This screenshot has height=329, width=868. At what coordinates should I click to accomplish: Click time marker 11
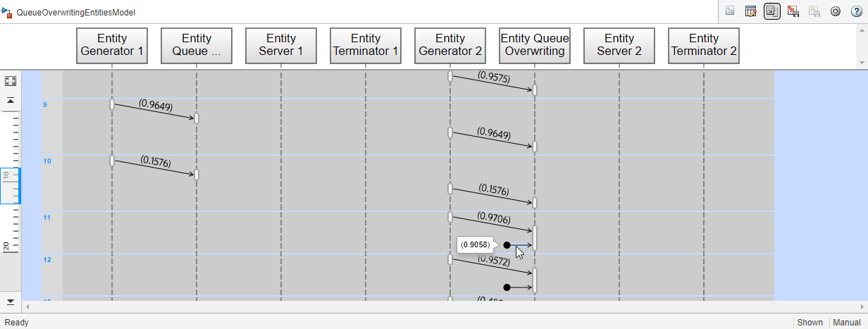[x=46, y=218]
